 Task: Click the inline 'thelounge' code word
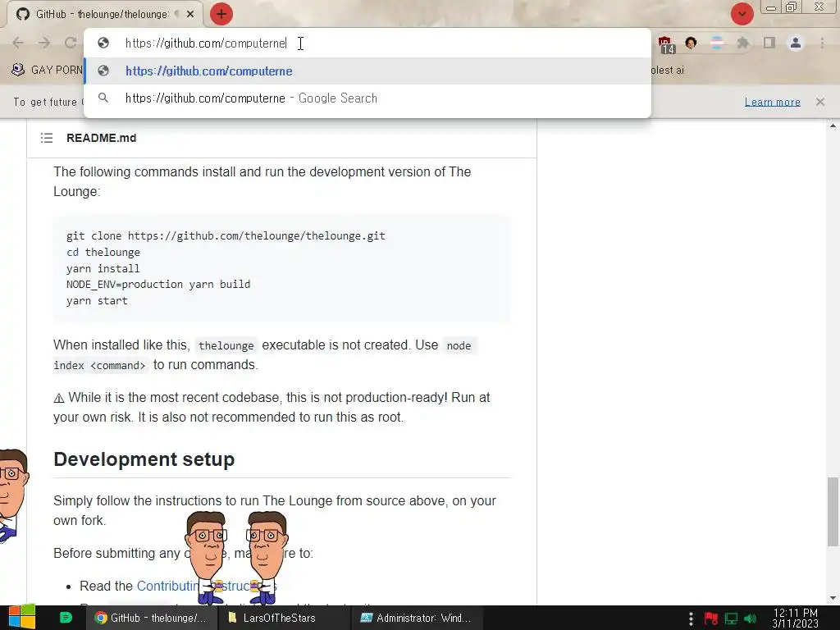click(x=226, y=345)
